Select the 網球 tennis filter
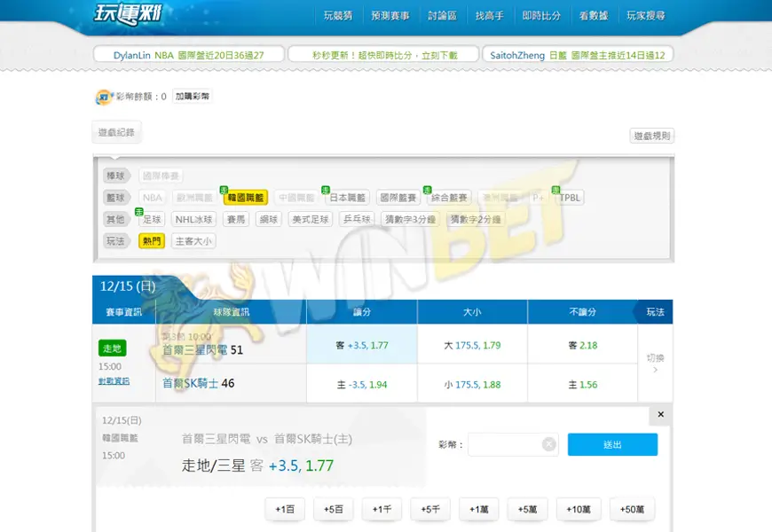Screen dimensions: 772x532 [x=269, y=219]
